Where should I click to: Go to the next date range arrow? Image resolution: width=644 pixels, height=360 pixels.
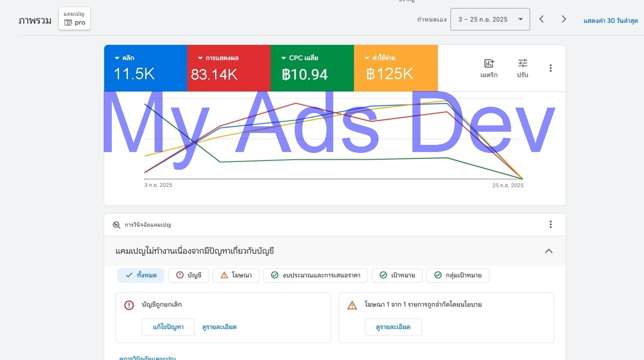click(x=564, y=19)
